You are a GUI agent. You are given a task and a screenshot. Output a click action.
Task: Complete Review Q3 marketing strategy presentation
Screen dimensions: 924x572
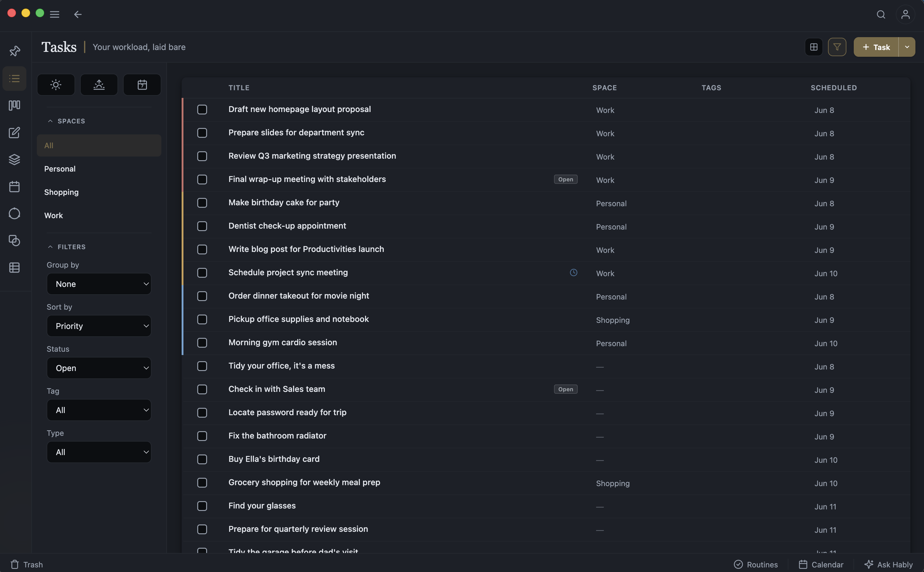[202, 156]
